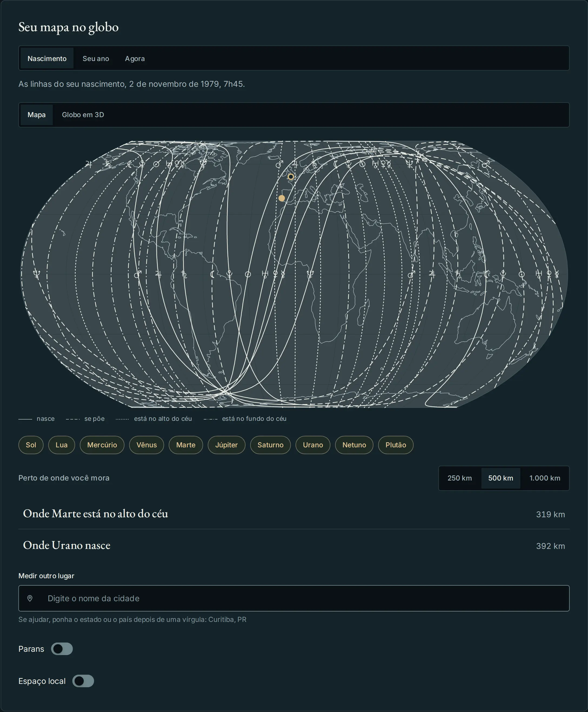Screen dimensions: 588x712
Task: Click Jupiter glyph at map's upper-left edge
Action: (x=89, y=164)
